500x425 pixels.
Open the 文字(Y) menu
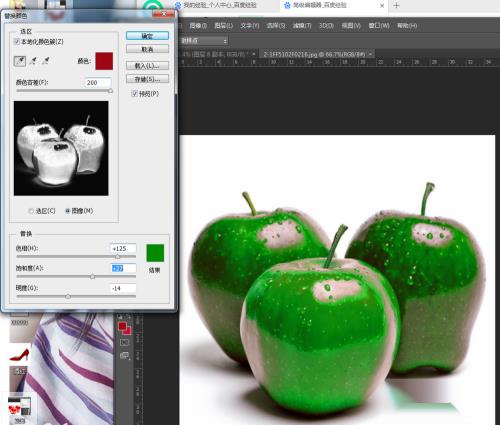pos(250,26)
